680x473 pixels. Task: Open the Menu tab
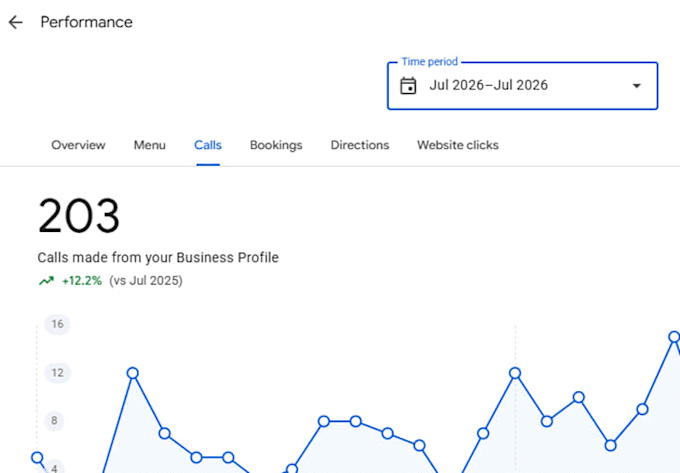[150, 145]
